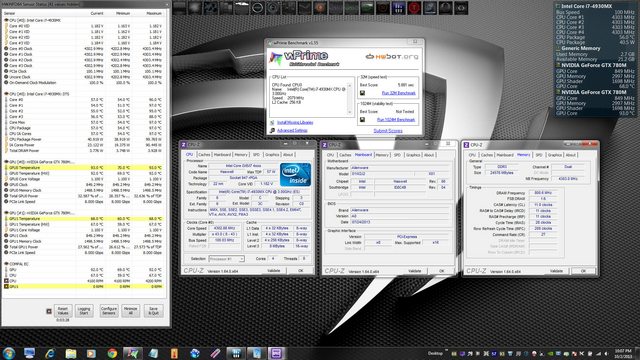The image size is (640, 360).
Task: Click the fan icon on the highlighted GPU1 row
Action: (x=6, y=287)
